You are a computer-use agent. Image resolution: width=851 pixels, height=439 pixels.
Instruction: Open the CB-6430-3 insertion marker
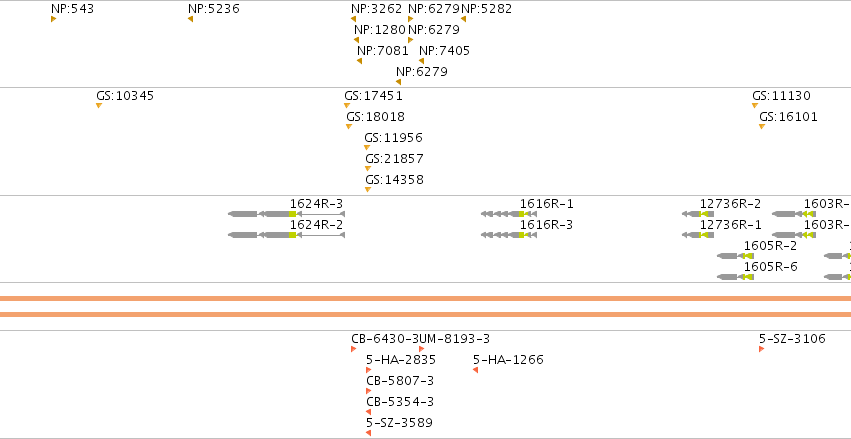pos(354,349)
